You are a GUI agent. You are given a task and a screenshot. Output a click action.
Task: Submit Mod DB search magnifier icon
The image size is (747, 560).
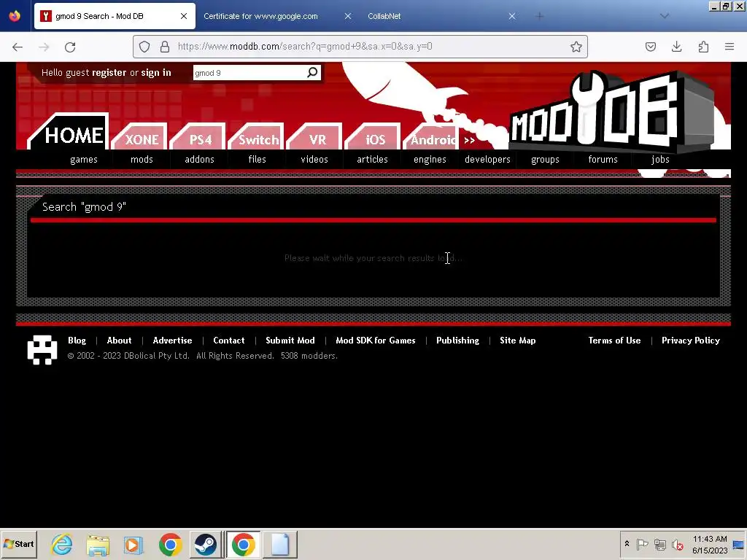pyautogui.click(x=312, y=72)
